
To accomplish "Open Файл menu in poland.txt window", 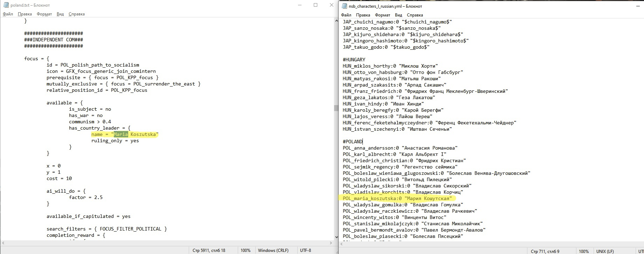I will [x=8, y=14].
